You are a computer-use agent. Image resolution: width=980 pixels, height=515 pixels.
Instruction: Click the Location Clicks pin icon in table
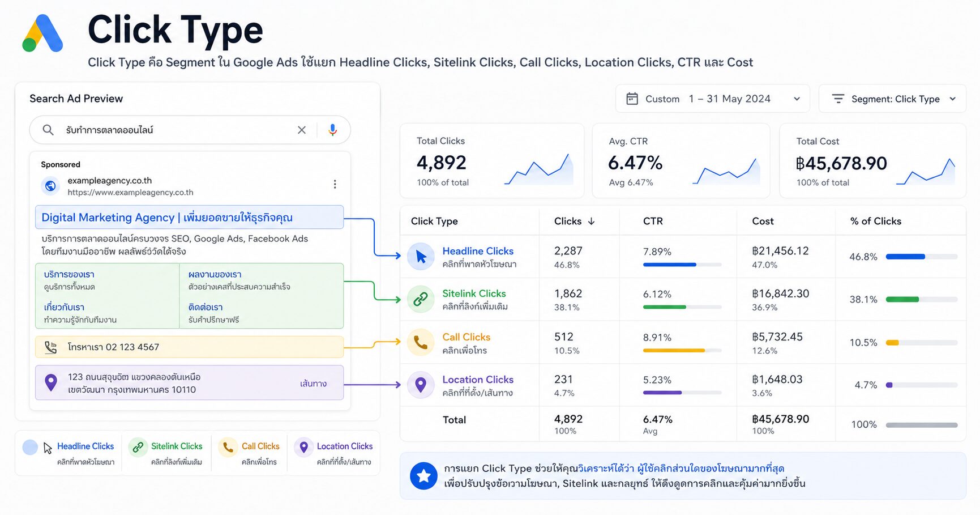[421, 385]
